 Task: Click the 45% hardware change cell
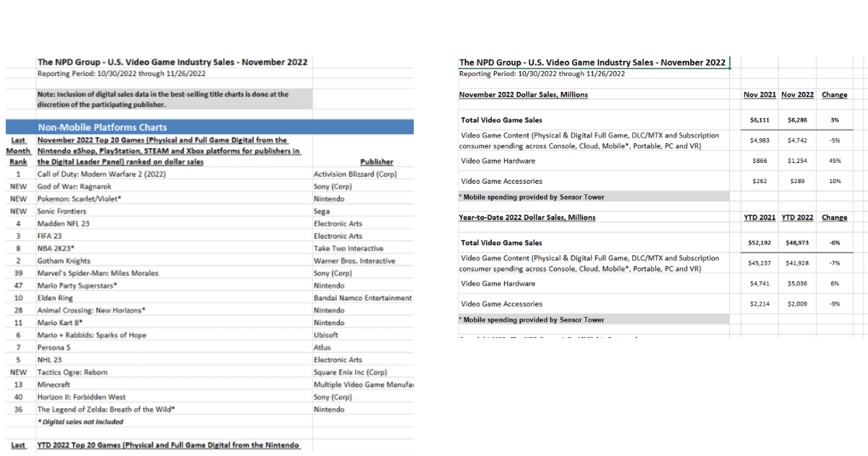click(835, 161)
